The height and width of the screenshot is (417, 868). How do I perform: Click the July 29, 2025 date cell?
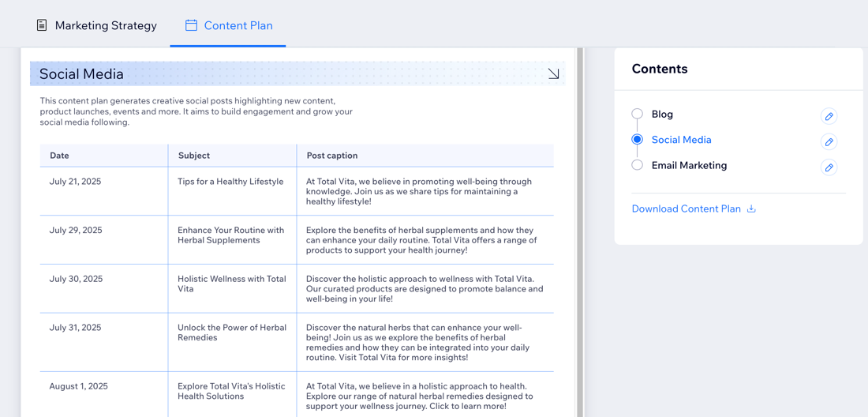(x=76, y=230)
